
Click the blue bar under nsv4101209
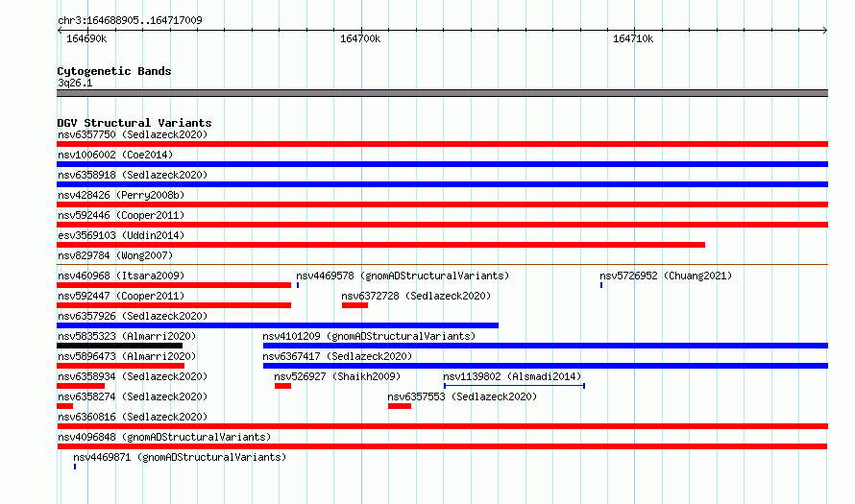point(546,346)
